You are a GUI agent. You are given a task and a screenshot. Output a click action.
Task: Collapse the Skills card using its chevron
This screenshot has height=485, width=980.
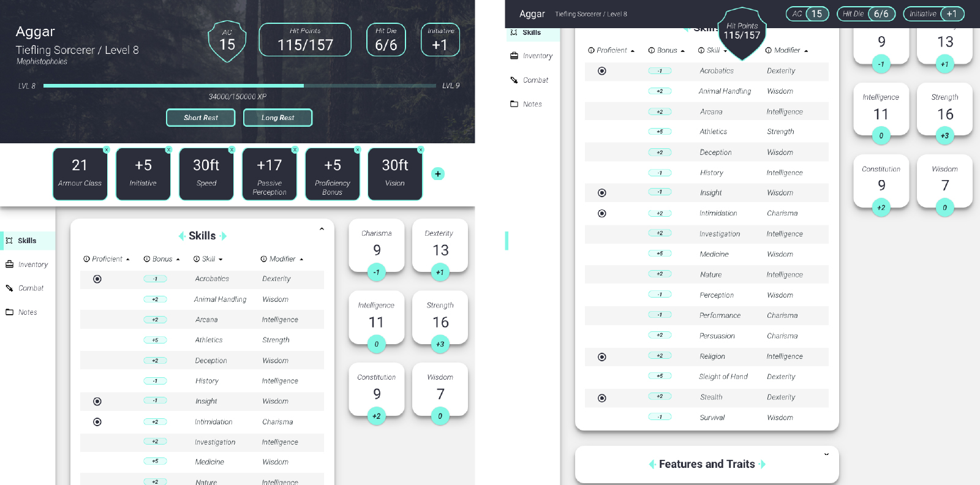point(322,229)
